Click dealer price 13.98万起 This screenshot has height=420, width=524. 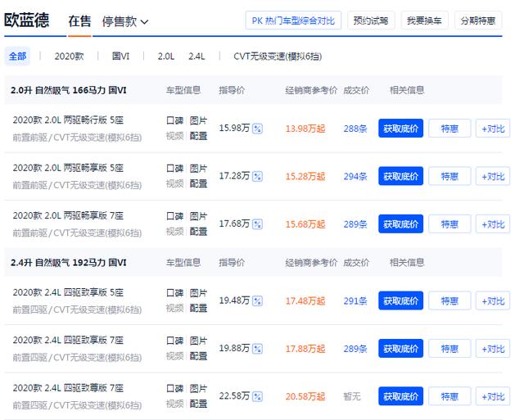coord(305,129)
